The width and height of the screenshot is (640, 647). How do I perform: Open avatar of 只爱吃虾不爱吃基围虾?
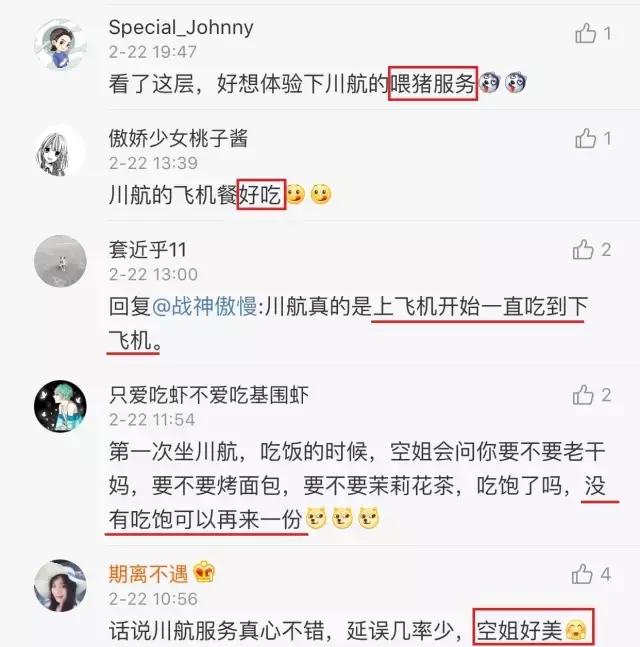point(60,406)
